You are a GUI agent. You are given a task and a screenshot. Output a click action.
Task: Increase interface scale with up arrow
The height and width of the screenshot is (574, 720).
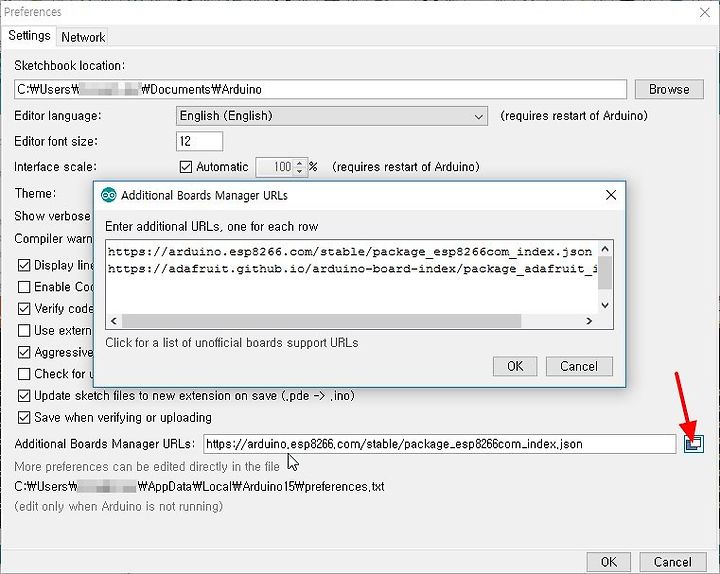click(x=299, y=163)
